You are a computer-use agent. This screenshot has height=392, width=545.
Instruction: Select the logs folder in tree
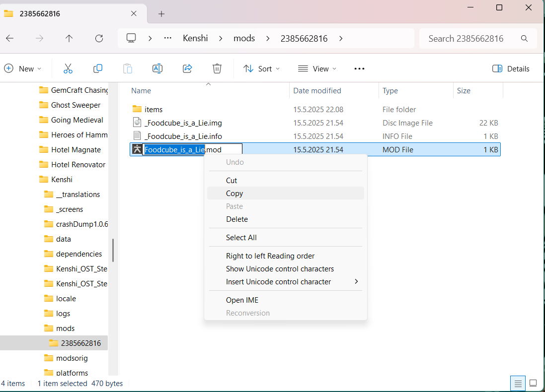point(63,313)
